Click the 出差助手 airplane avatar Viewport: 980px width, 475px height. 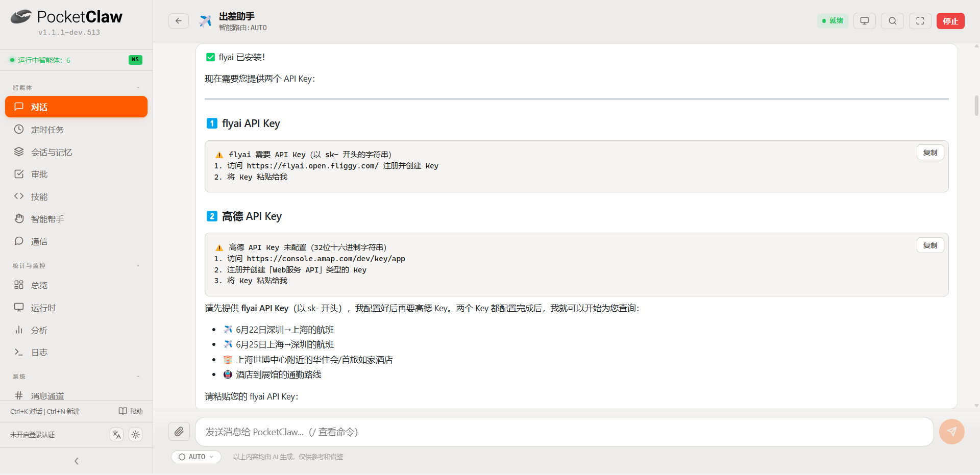205,21
